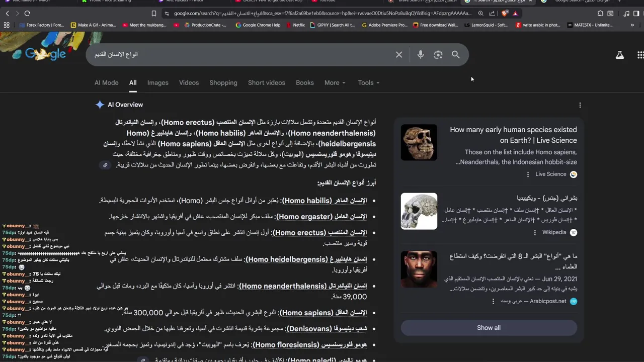Switch to Videos results tab

pyautogui.click(x=189, y=82)
